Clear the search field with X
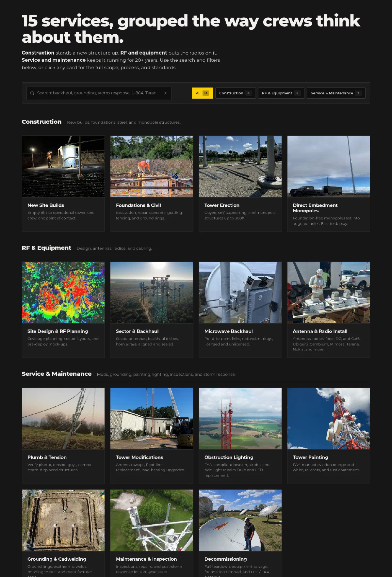This screenshot has width=392, height=577. point(166,93)
